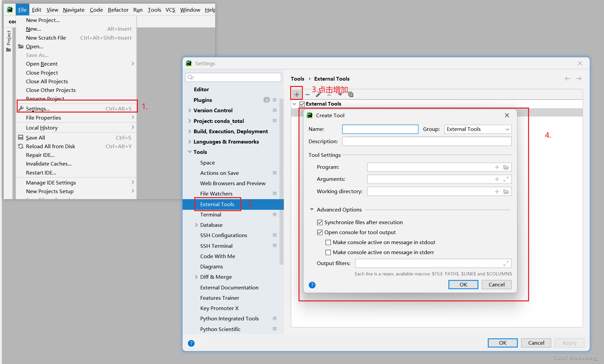Click Cancel in the Settings window
This screenshot has width=604, height=364.
pyautogui.click(x=536, y=343)
